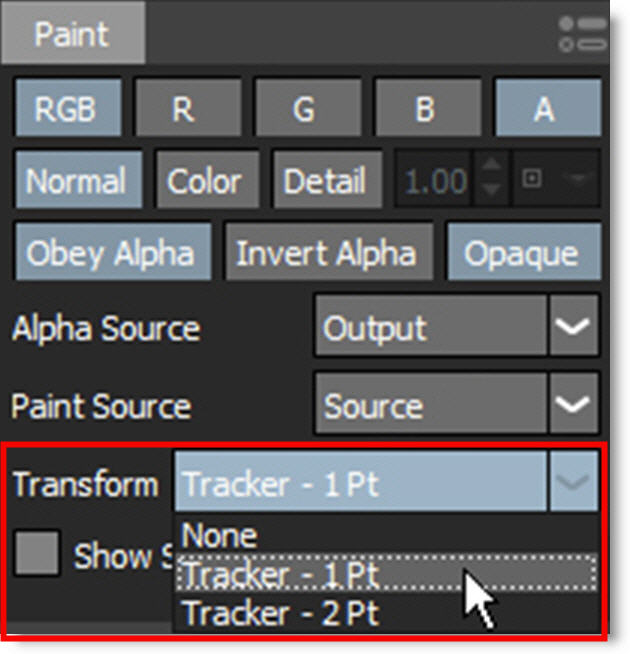This screenshot has width=630, height=654.
Task: Toggle the A alpha channel button
Action: (543, 109)
